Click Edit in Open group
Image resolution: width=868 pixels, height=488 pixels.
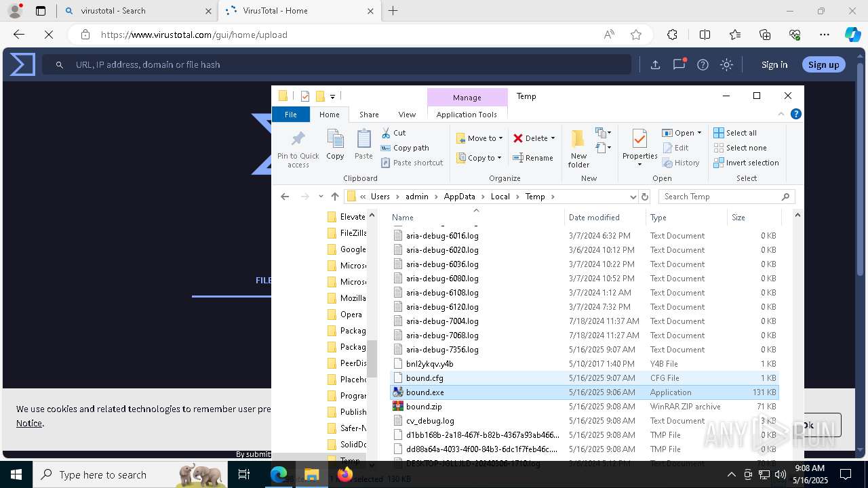(x=675, y=148)
